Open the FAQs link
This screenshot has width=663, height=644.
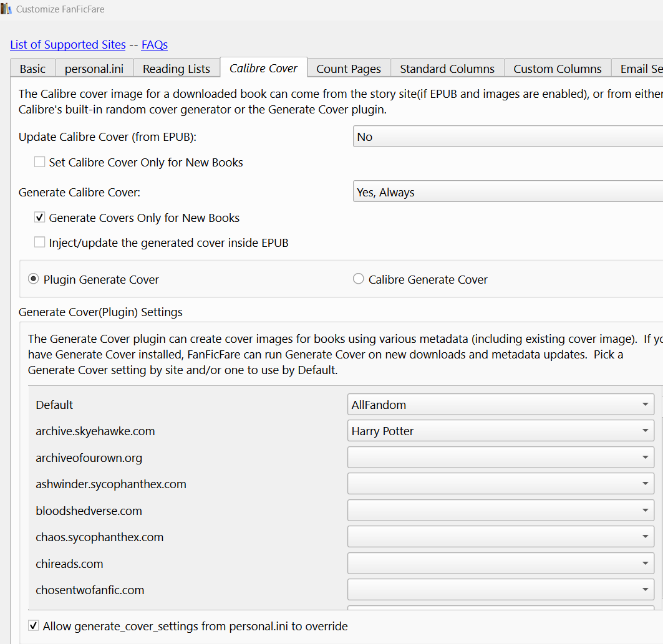pos(155,45)
